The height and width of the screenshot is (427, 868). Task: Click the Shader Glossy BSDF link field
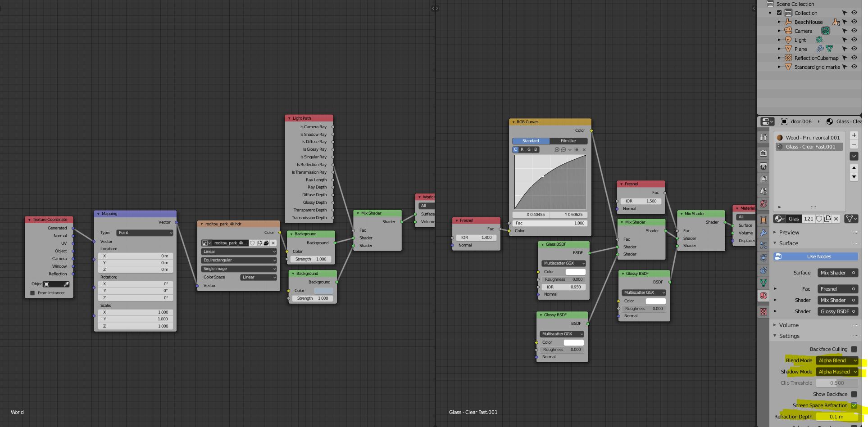[x=837, y=311]
